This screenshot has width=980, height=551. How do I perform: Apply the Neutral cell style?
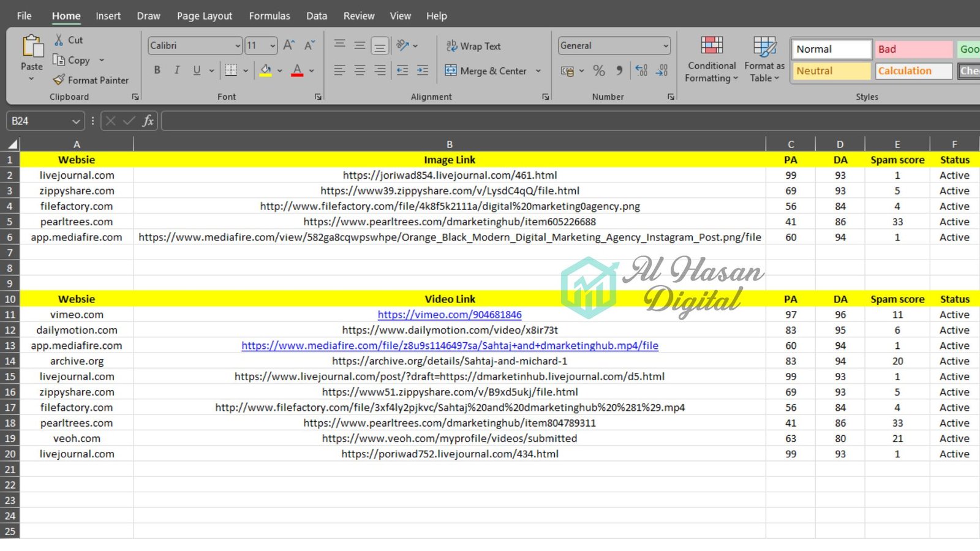click(x=831, y=71)
